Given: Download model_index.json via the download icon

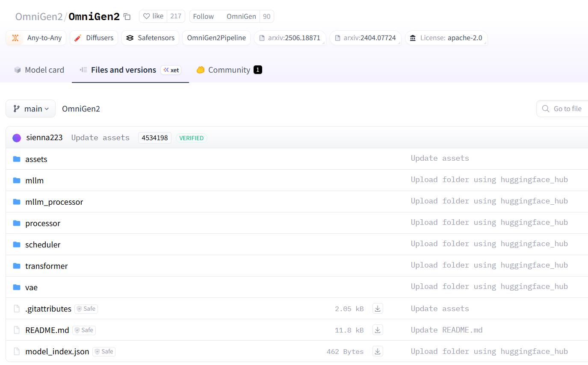Looking at the screenshot, I should pos(378,351).
